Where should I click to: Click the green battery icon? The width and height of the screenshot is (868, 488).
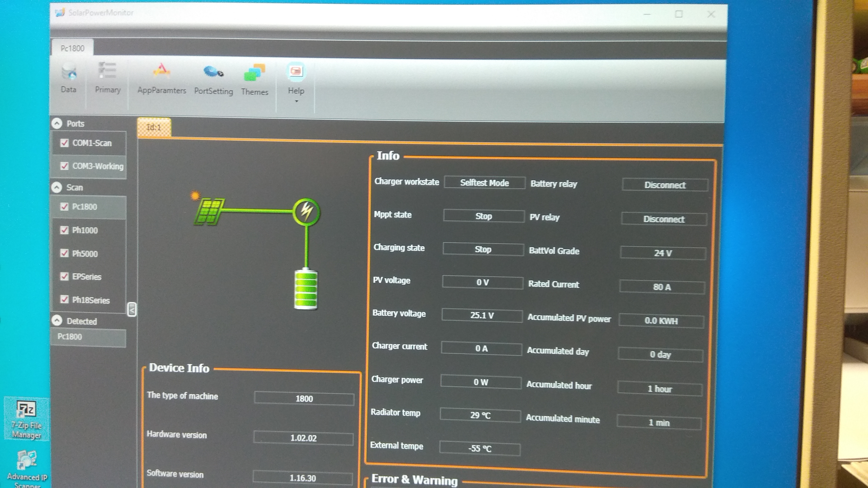(306, 289)
